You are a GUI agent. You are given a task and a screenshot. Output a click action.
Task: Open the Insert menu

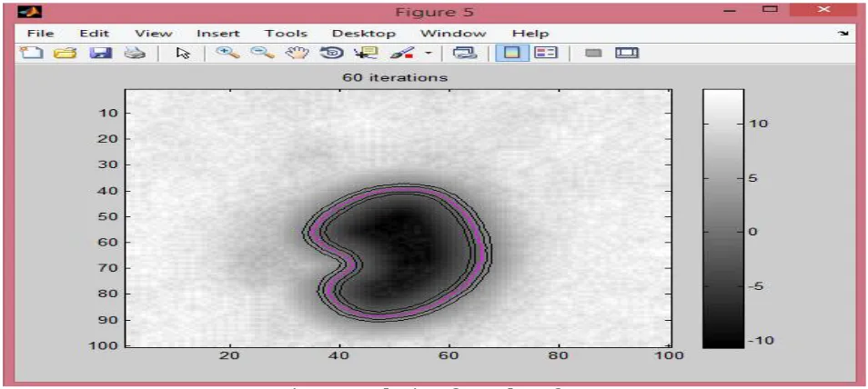click(218, 34)
